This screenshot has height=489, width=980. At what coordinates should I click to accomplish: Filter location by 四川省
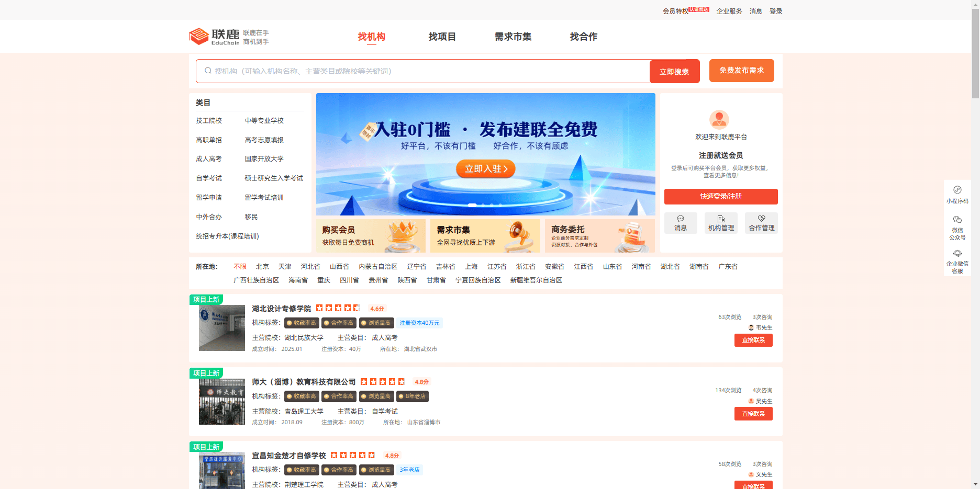349,280
